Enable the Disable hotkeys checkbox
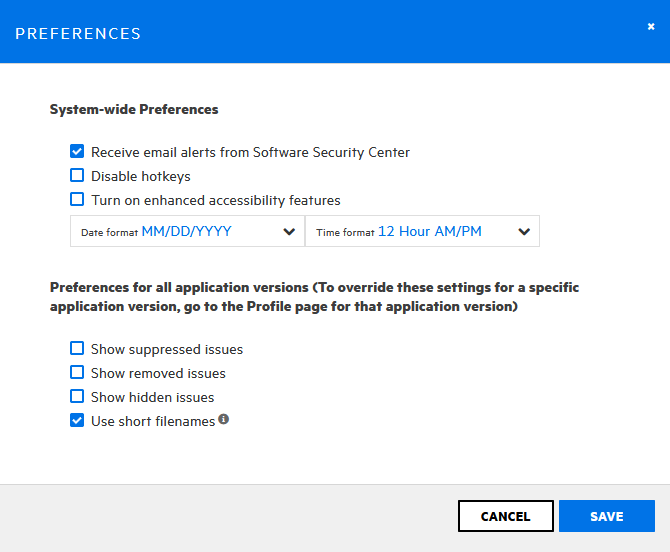The height and width of the screenshot is (552, 670). click(77, 176)
